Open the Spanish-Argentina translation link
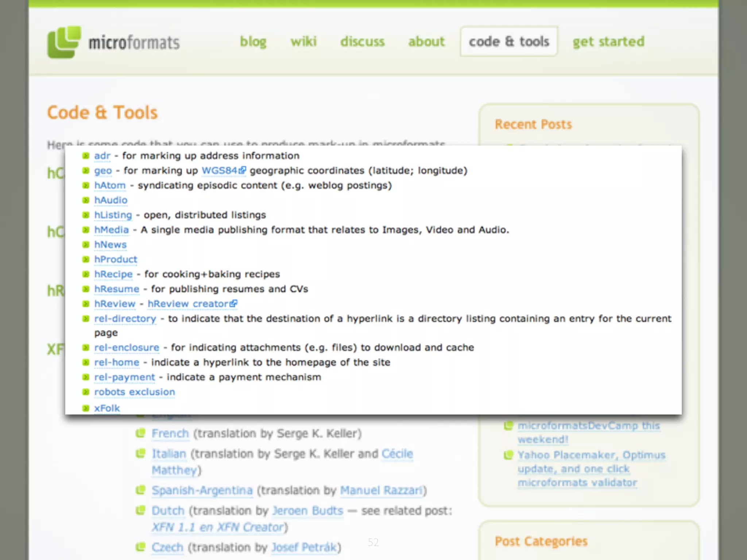The width and height of the screenshot is (747, 560). [202, 490]
